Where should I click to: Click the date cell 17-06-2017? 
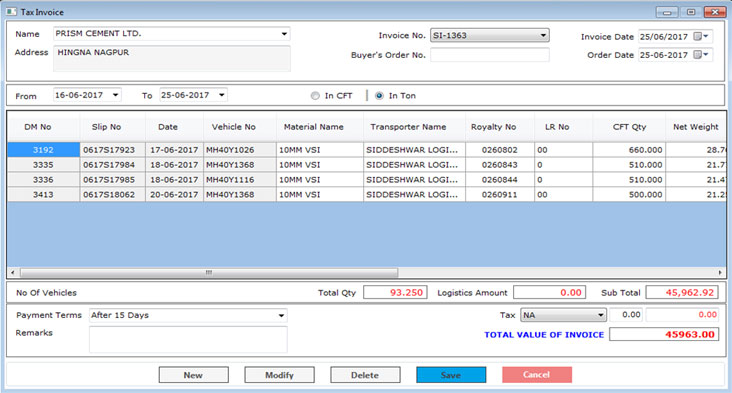[x=174, y=150]
